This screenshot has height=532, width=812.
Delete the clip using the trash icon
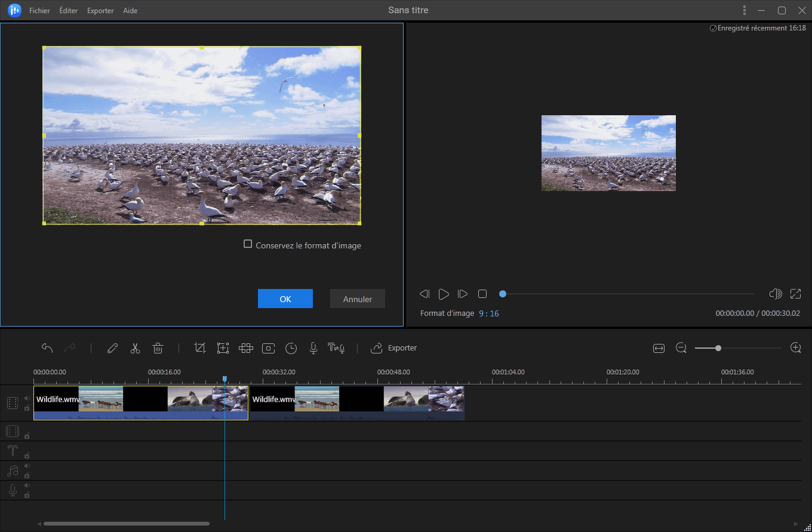158,348
